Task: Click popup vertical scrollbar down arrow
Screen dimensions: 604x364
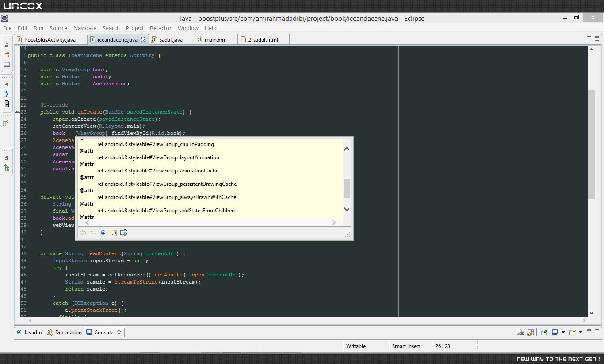Action: 347,209
